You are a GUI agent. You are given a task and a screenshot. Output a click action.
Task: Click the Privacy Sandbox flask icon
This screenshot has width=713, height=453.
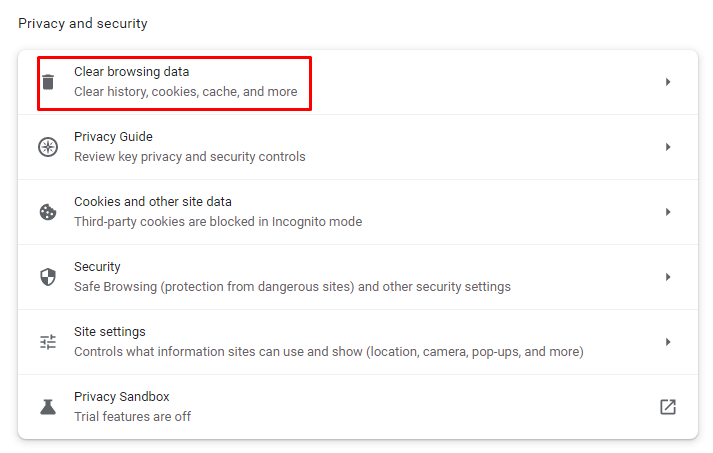click(x=48, y=407)
